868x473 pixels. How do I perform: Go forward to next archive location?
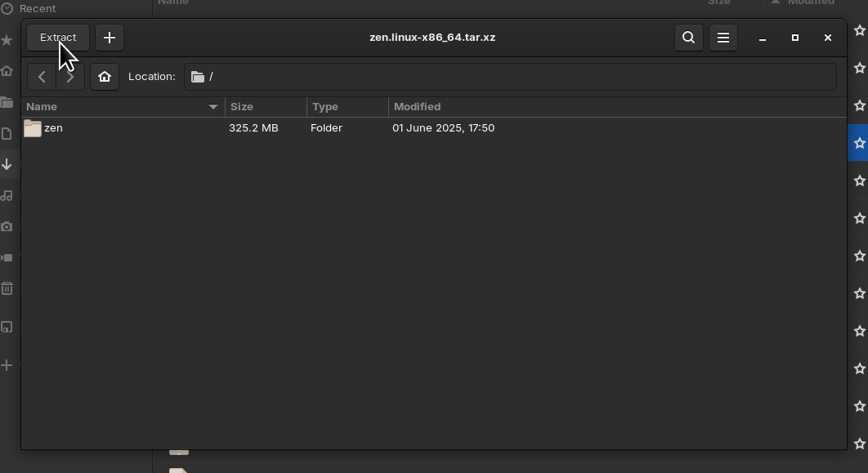click(70, 77)
